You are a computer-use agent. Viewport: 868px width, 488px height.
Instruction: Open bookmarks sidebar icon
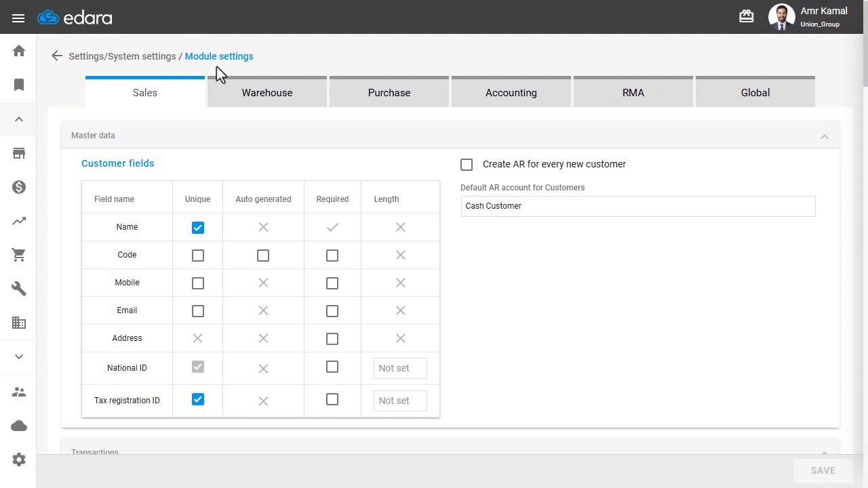[19, 85]
